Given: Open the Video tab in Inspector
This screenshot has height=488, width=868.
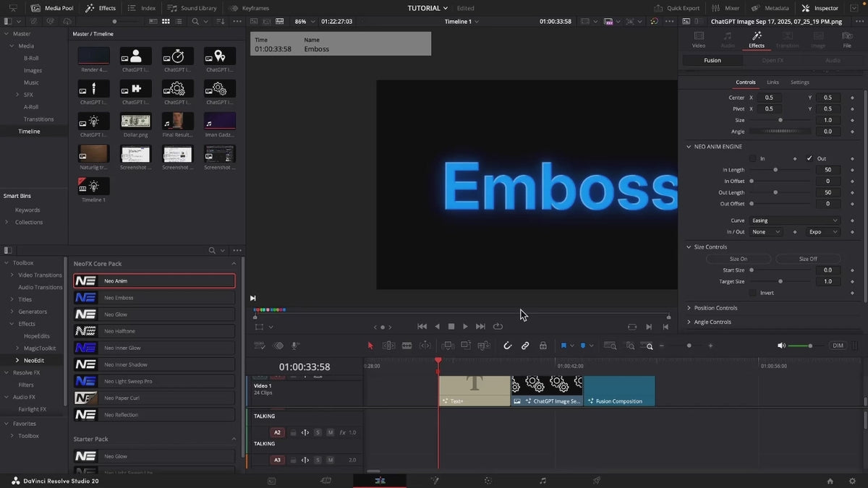Looking at the screenshot, I should coord(699,39).
